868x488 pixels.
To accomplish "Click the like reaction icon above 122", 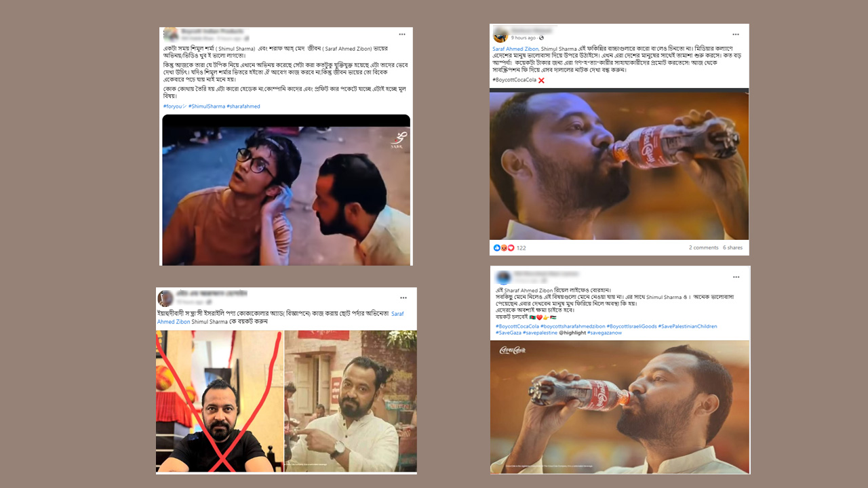I will pos(497,248).
